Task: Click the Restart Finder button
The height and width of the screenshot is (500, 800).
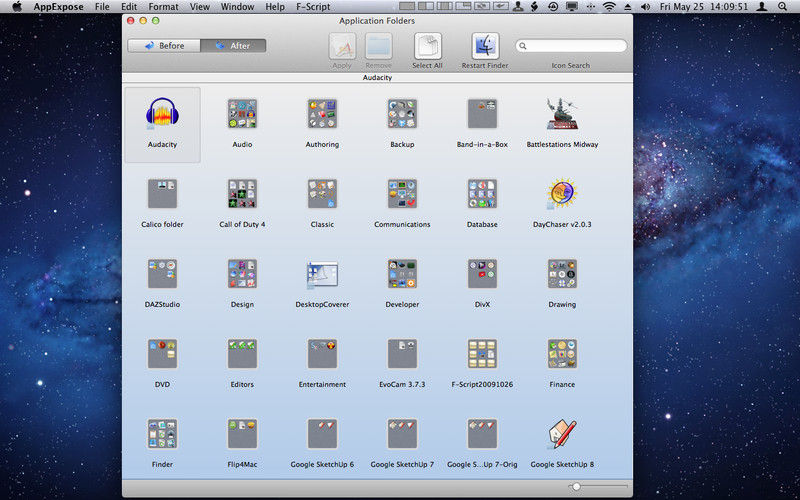Action: coord(485,51)
